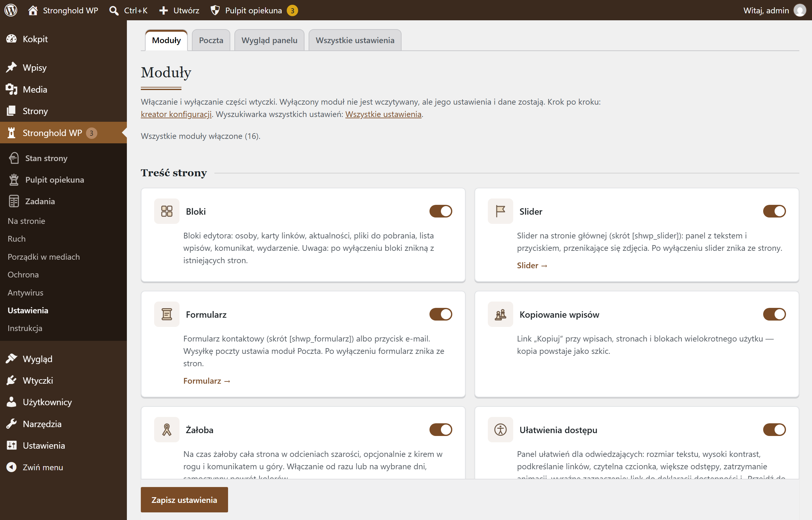Open search with the magnifier icon
The width and height of the screenshot is (812, 520).
(114, 10)
